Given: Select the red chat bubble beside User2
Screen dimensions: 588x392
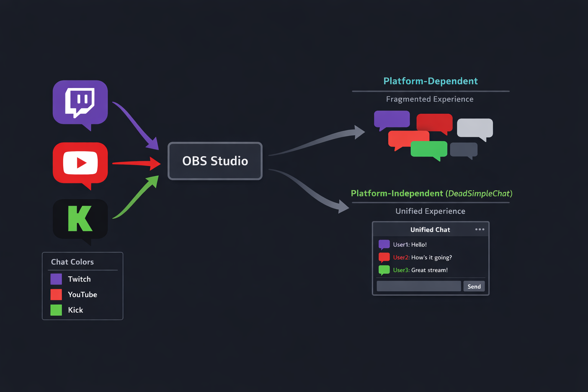Looking at the screenshot, I should [384, 257].
